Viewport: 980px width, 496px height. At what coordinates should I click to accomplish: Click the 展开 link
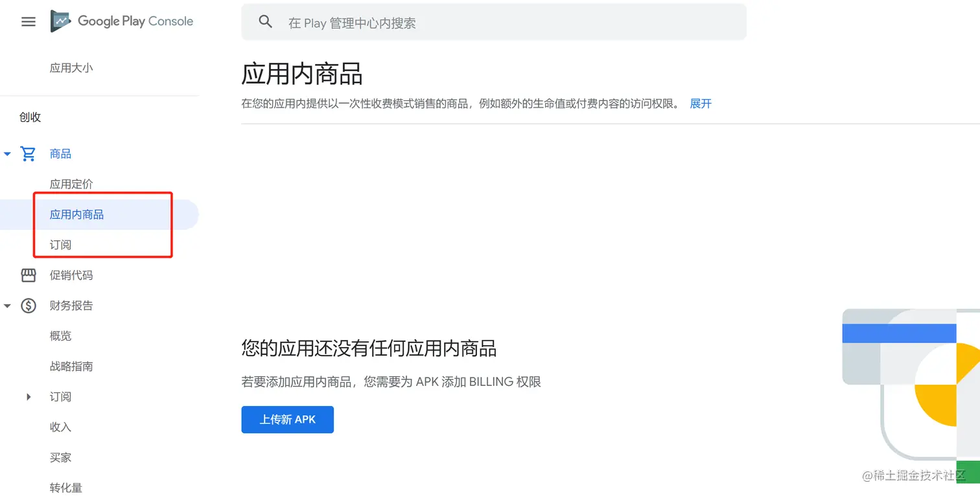(701, 104)
